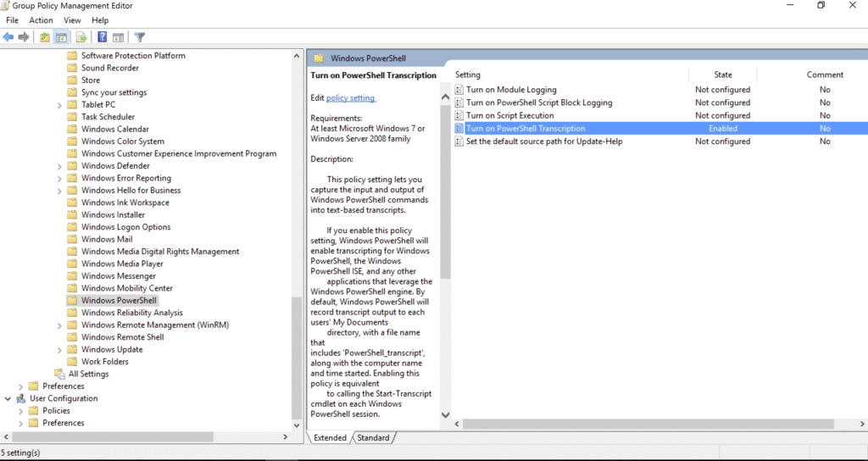Image resolution: width=868 pixels, height=461 pixels.
Task: Click the Export List toolbar icon
Action: pyautogui.click(x=81, y=37)
